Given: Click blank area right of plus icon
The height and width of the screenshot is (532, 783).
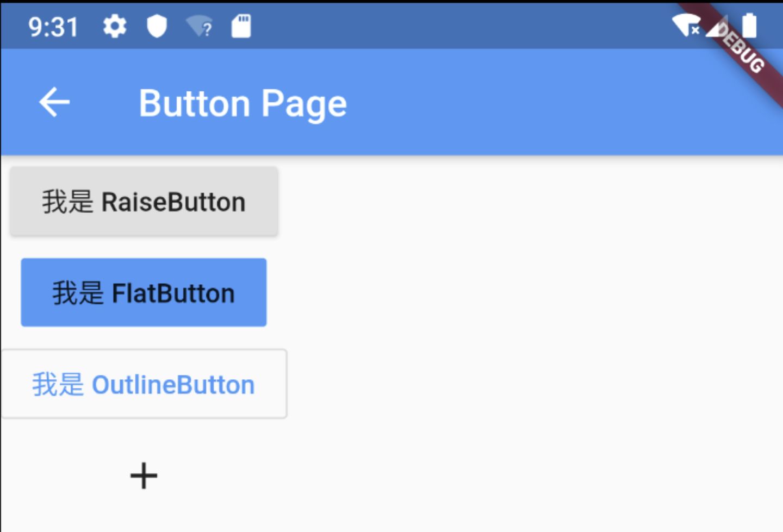Looking at the screenshot, I should pyautogui.click(x=435, y=476).
